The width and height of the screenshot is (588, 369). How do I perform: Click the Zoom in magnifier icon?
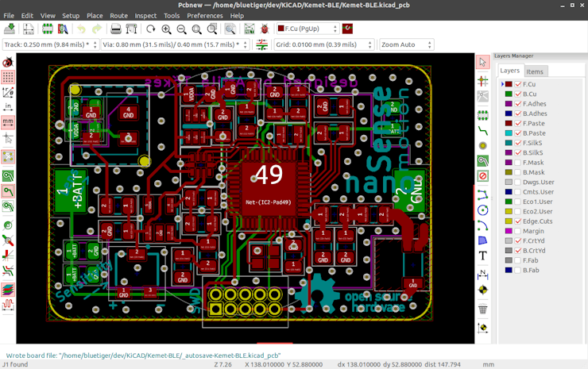166,29
